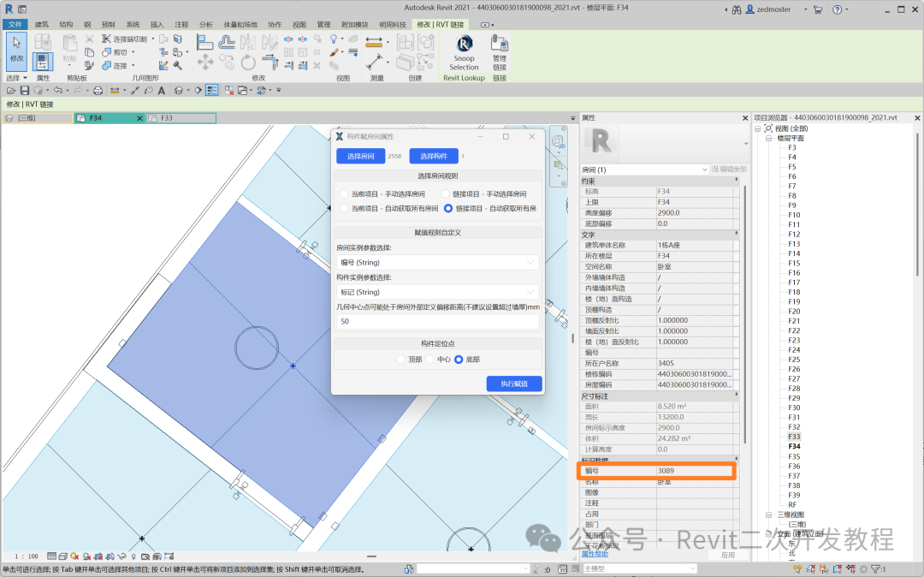
Task: Click the Undo arrow in quick access toolbar
Action: pos(58,90)
